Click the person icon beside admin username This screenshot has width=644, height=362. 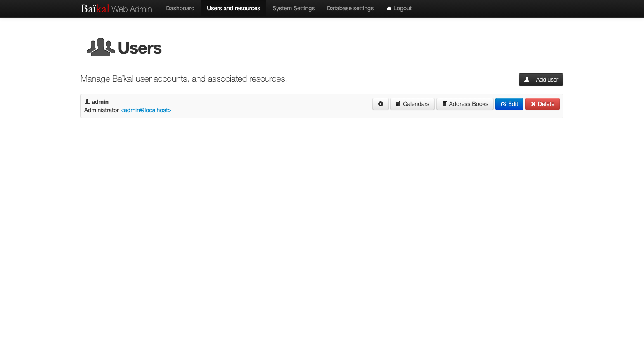pos(87,102)
